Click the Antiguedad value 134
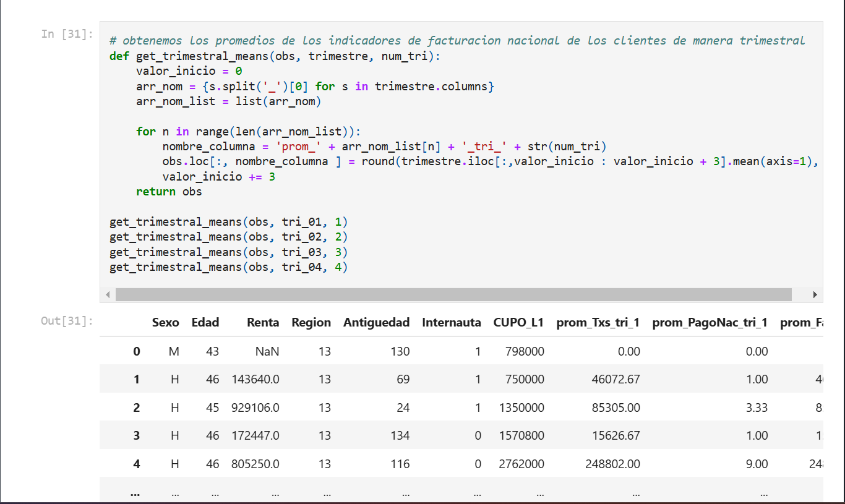845x504 pixels. coord(400,435)
